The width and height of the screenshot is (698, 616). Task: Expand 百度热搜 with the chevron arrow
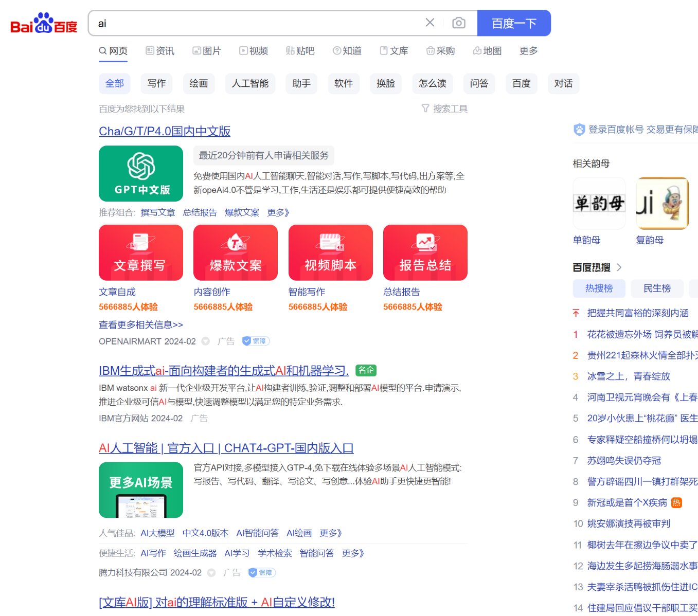(619, 267)
